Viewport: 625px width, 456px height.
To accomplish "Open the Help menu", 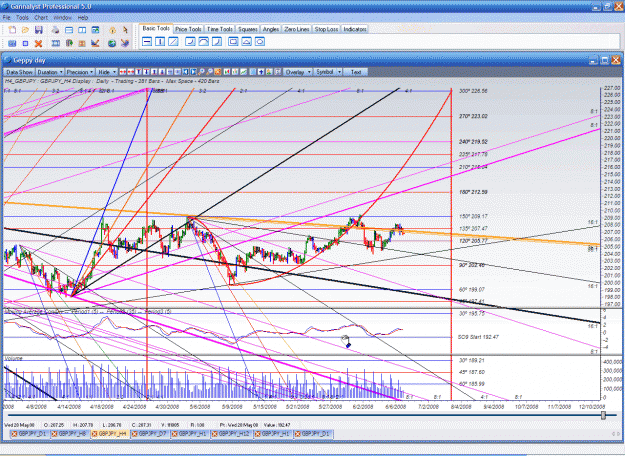I will [83, 18].
